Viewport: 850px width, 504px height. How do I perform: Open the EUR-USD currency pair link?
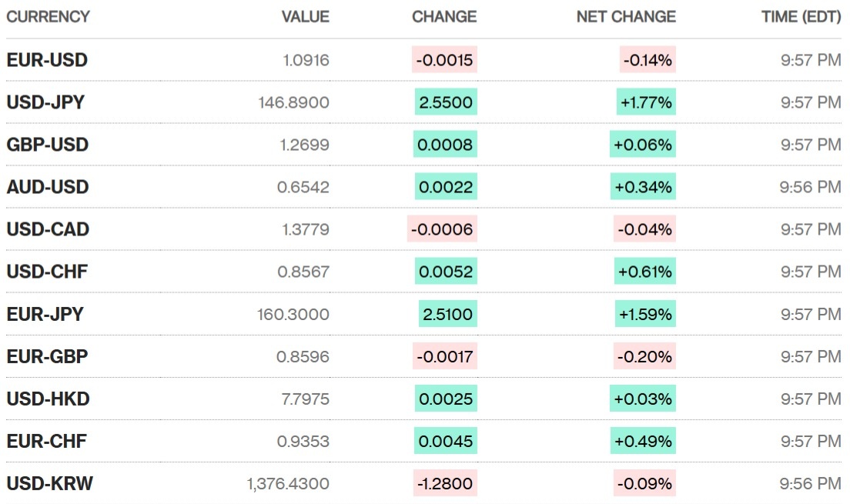pyautogui.click(x=47, y=60)
